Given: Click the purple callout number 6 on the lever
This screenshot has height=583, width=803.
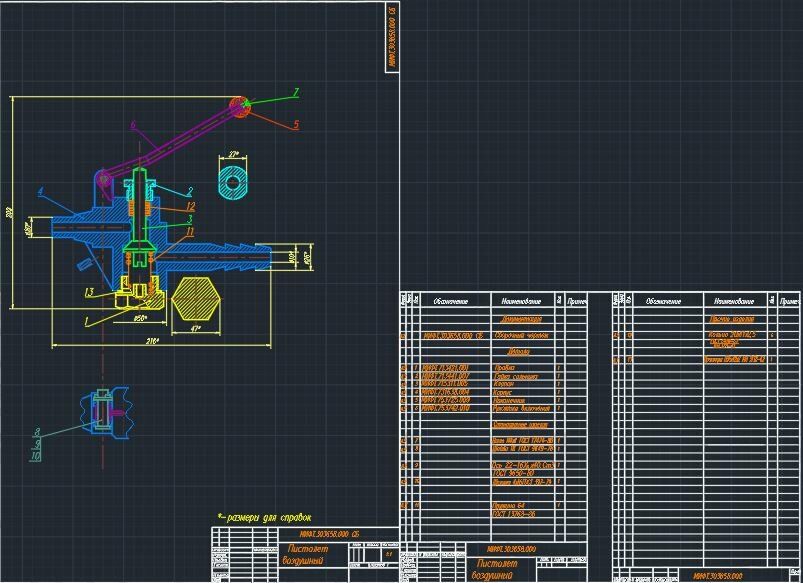Looking at the screenshot, I should tap(133, 126).
